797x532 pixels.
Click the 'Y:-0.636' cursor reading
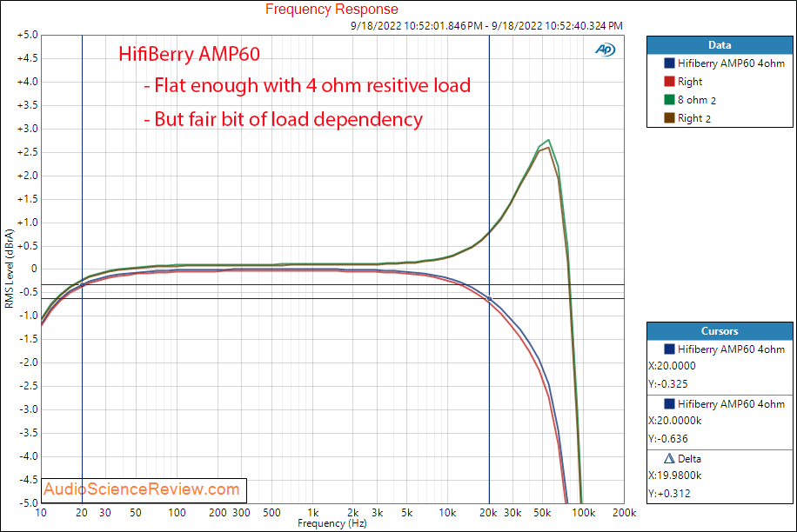[x=668, y=439]
